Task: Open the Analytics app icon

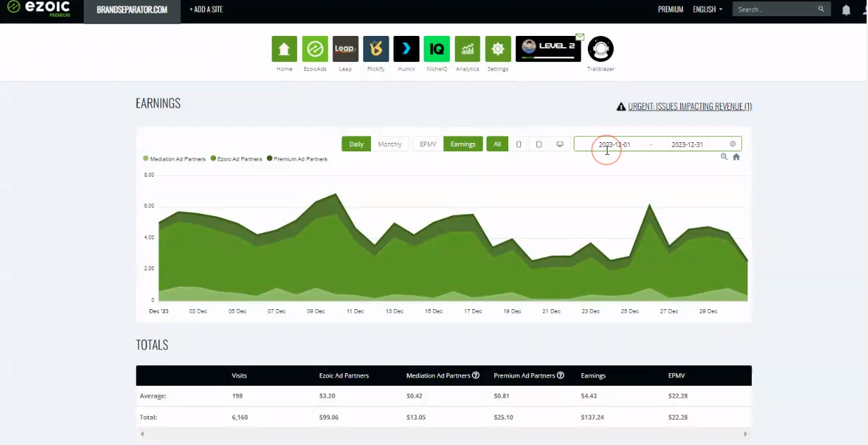Action: (467, 49)
